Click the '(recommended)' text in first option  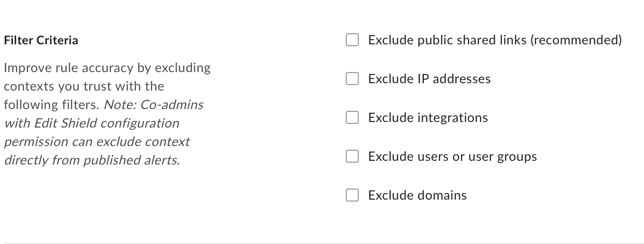coord(576,40)
